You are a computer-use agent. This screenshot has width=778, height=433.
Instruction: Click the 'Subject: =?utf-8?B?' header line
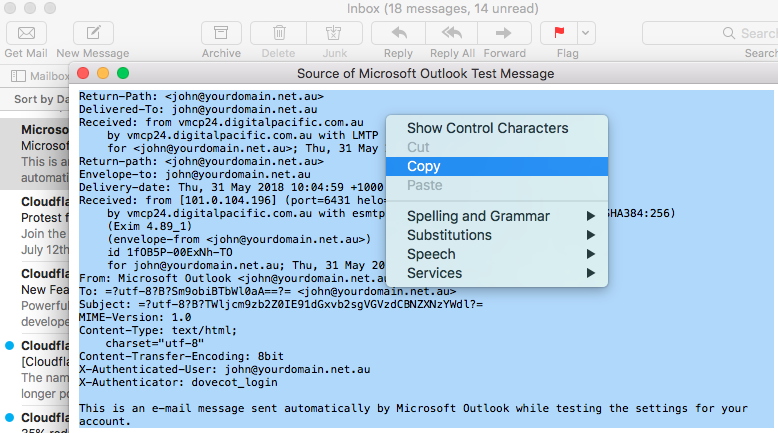point(281,304)
